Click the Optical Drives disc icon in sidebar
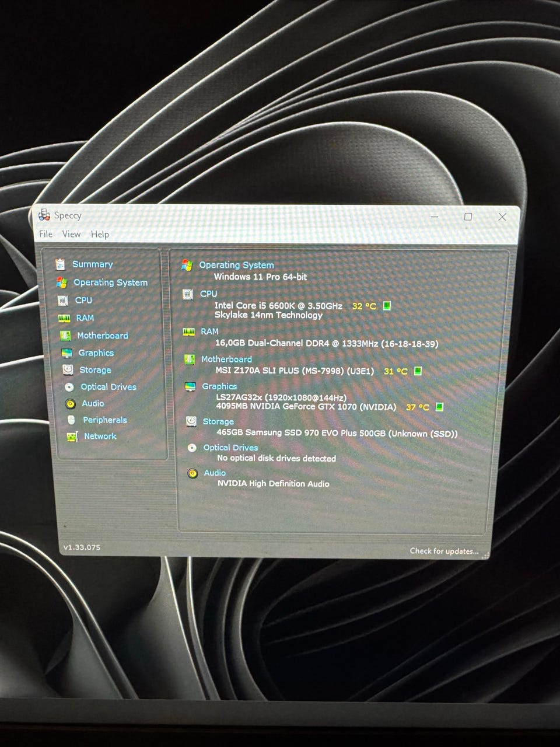This screenshot has width=560, height=747. pos(69,387)
